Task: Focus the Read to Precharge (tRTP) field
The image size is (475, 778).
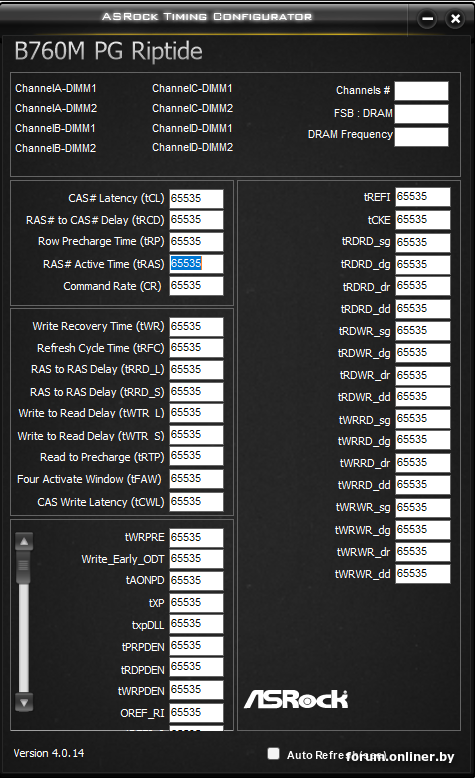Action: (196, 456)
